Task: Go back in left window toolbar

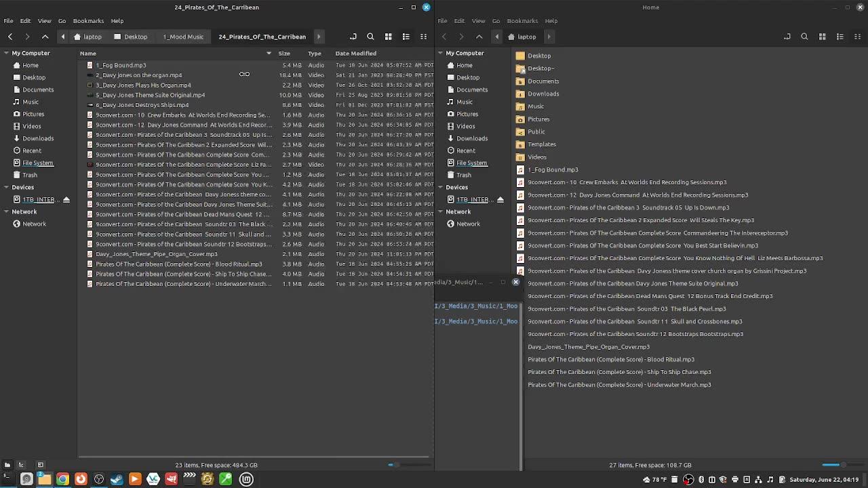Action: pos(10,37)
